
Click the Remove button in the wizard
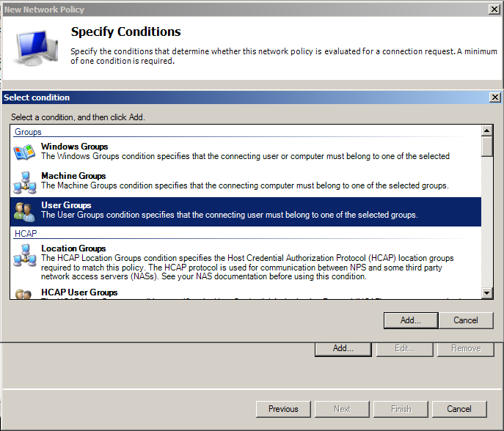click(465, 348)
